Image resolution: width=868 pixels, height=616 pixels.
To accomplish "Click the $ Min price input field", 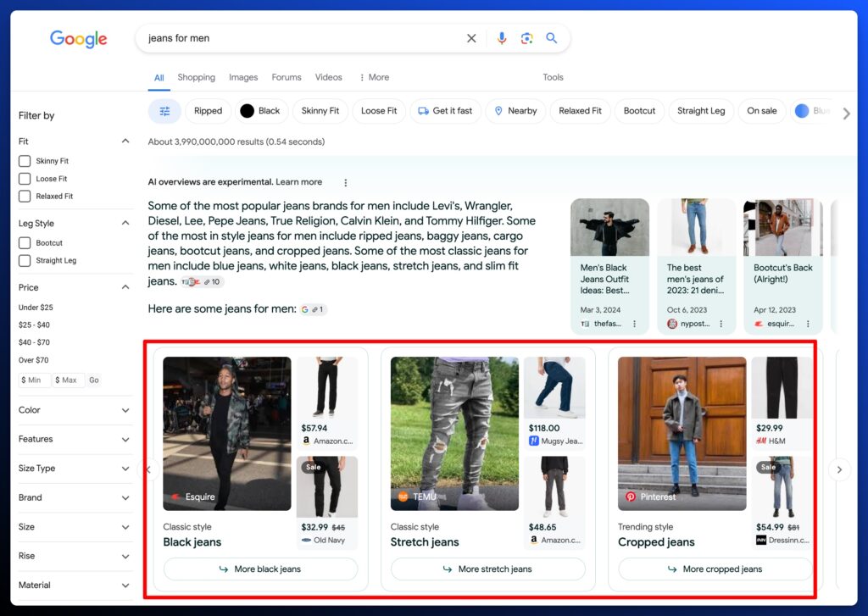I will tap(34, 380).
